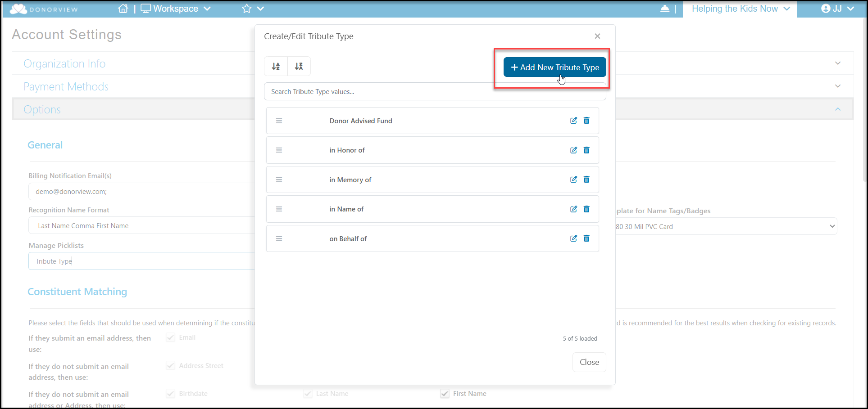
Task: Toggle the Last Name checkbox
Action: click(308, 394)
